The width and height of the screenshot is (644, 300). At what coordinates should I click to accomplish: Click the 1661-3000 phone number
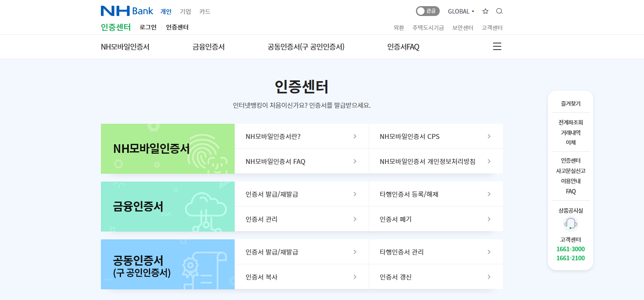pyautogui.click(x=571, y=249)
